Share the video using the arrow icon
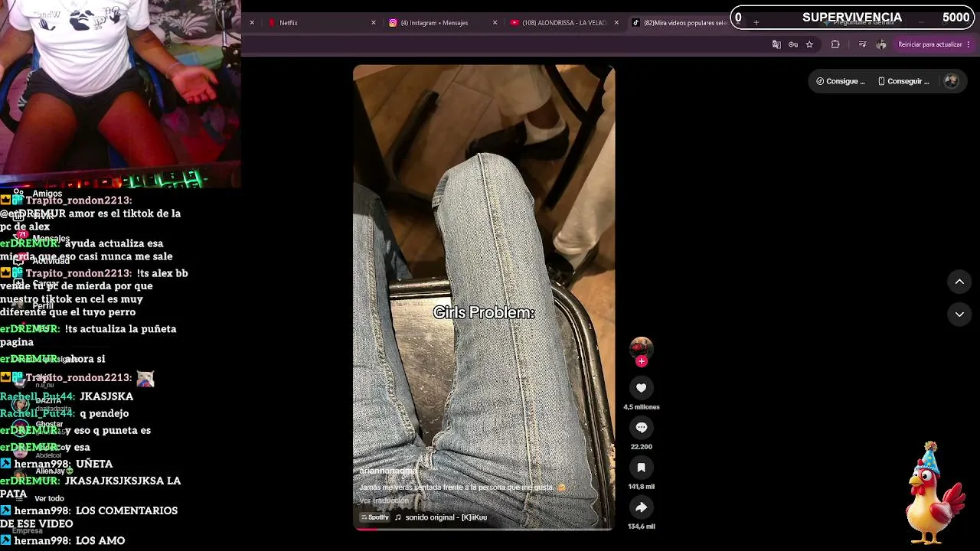Image resolution: width=980 pixels, height=551 pixels. [x=642, y=507]
